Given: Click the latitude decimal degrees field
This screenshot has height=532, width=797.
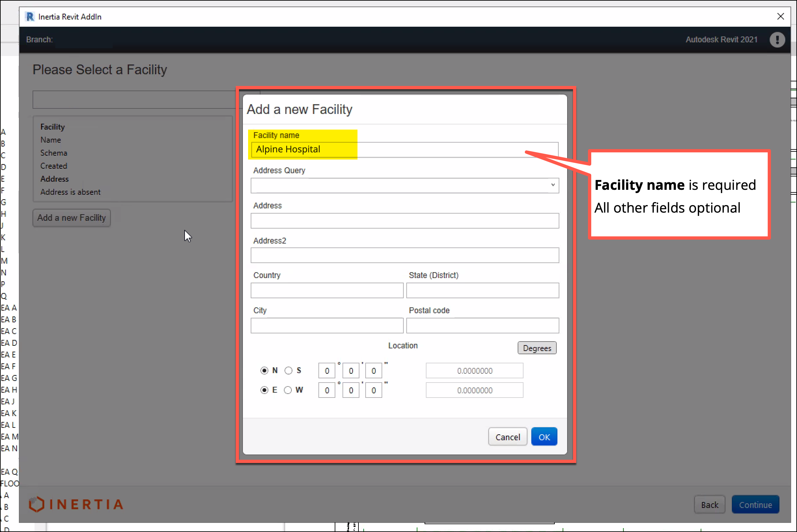Looking at the screenshot, I should [474, 371].
